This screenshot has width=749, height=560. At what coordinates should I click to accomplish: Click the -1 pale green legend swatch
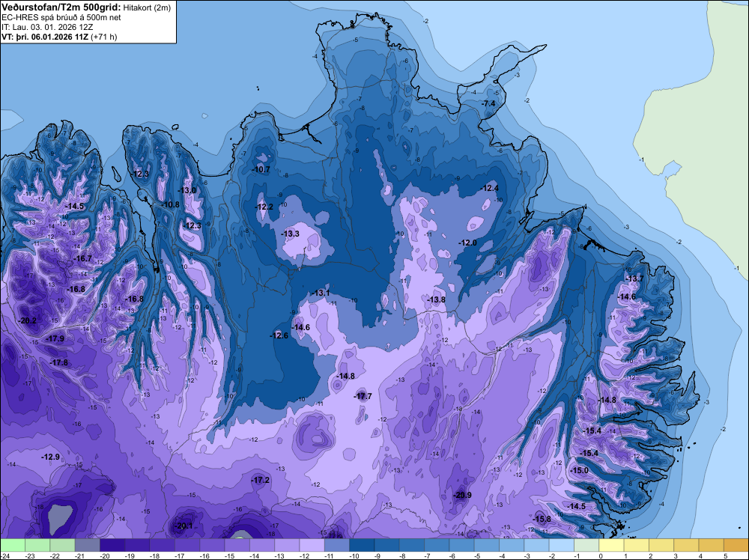tap(586, 544)
